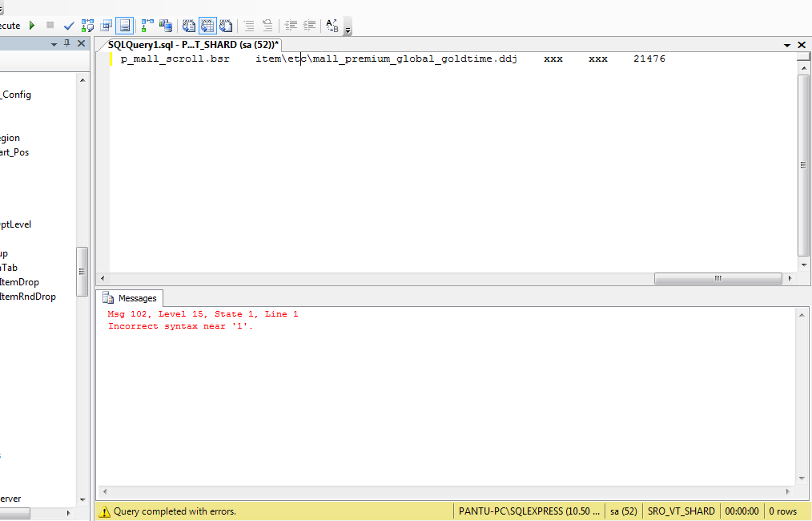
Task: Click Object Explorer scrollbar down arrow
Action: click(x=82, y=499)
